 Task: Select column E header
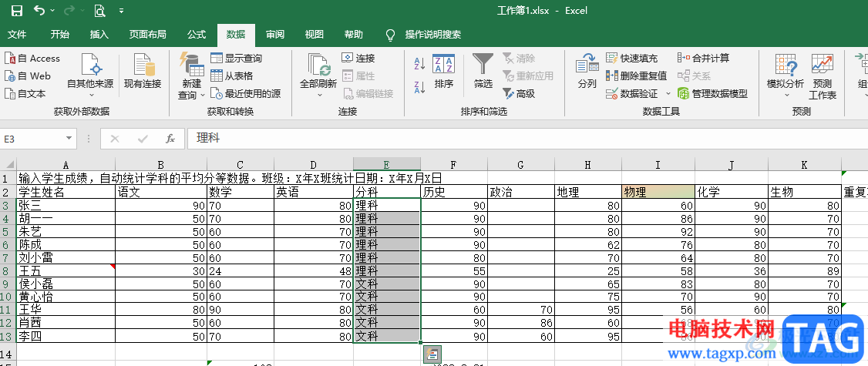tap(387, 164)
